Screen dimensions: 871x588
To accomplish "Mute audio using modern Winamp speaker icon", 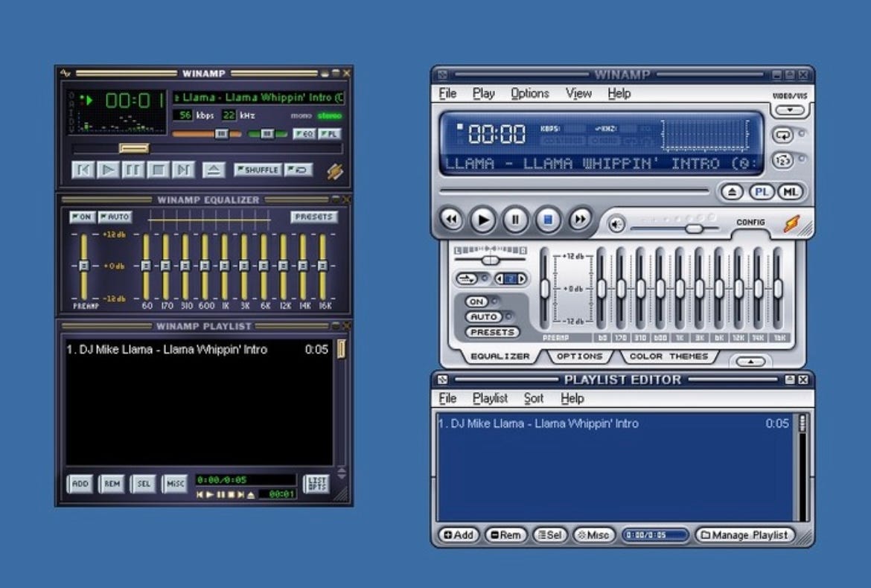I will 616,224.
